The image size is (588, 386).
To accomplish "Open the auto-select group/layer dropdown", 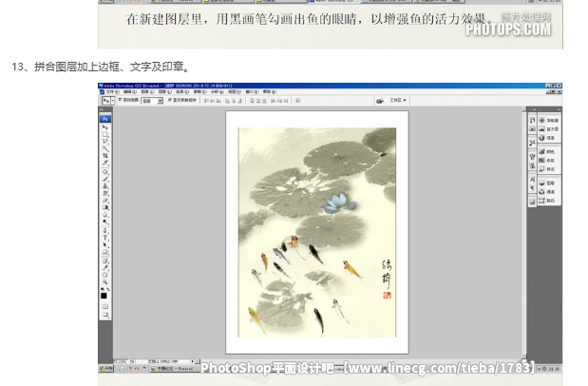I will click(x=152, y=101).
